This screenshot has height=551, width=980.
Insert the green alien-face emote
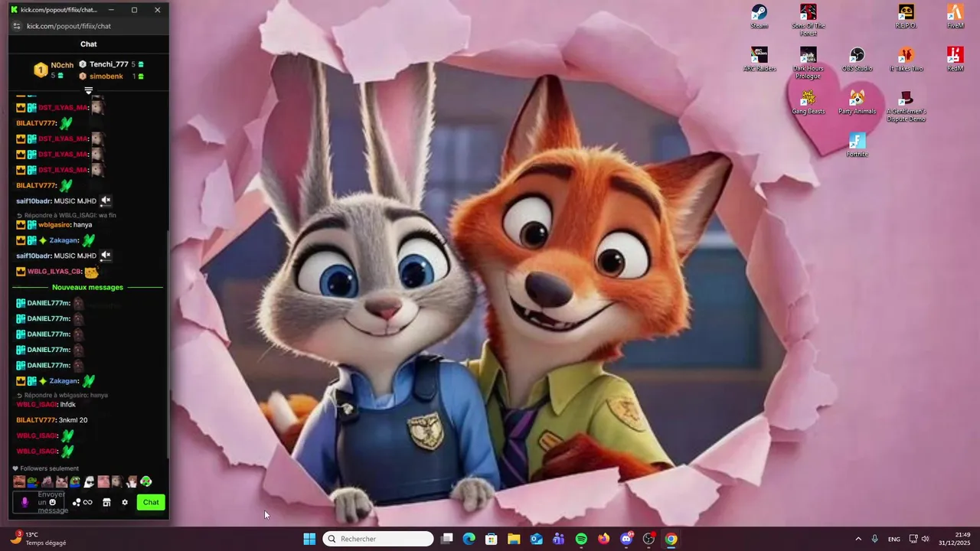[x=145, y=481]
